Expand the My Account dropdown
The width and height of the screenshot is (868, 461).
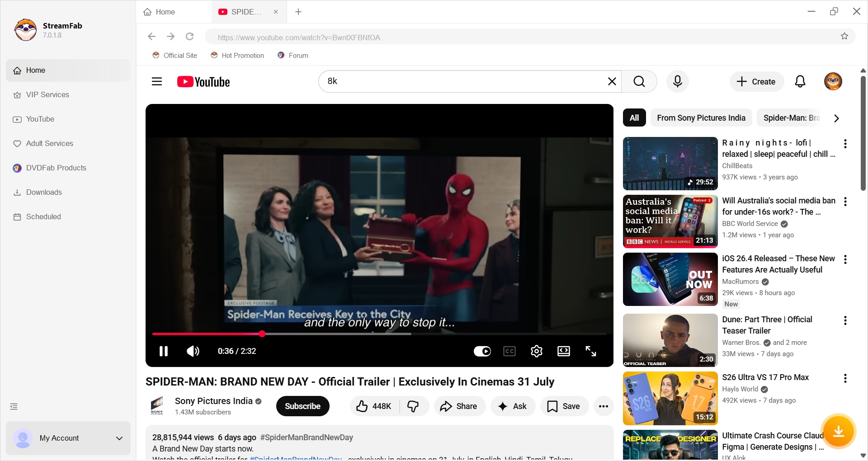[x=119, y=438]
